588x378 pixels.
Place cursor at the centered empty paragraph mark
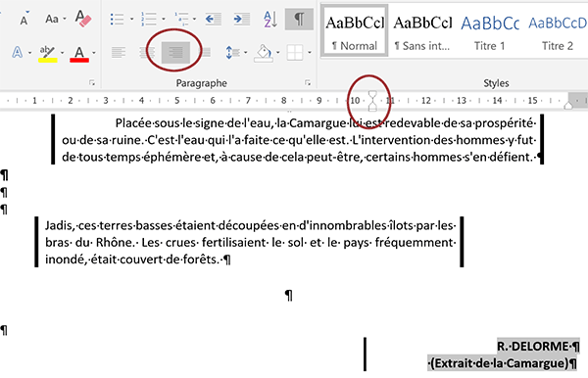[288, 296]
